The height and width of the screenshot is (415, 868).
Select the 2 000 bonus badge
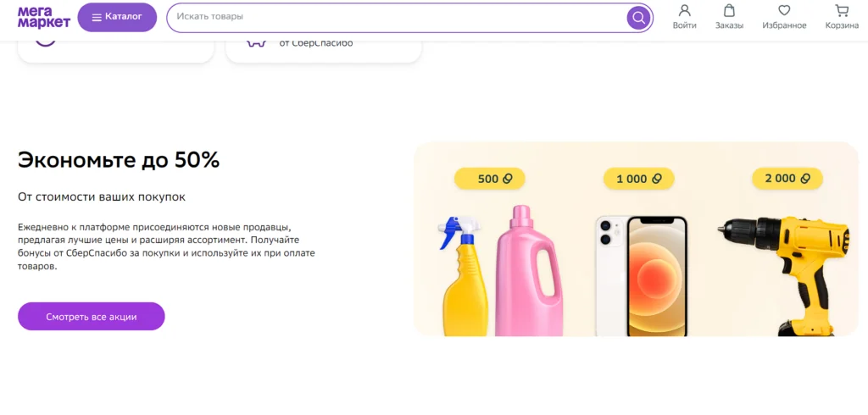pos(787,179)
